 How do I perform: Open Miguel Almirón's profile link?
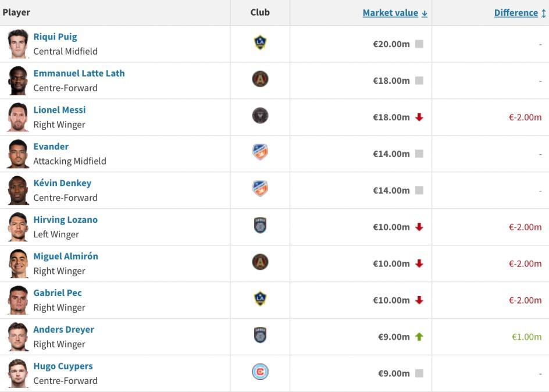[66, 256]
